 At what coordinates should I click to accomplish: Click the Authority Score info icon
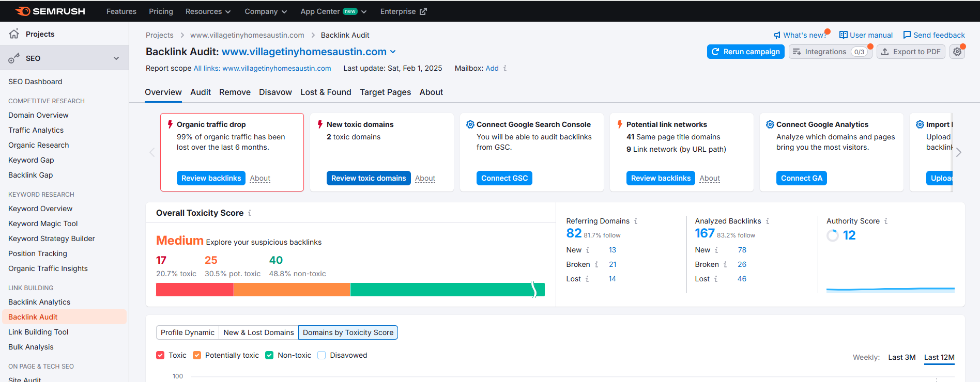pyautogui.click(x=886, y=221)
